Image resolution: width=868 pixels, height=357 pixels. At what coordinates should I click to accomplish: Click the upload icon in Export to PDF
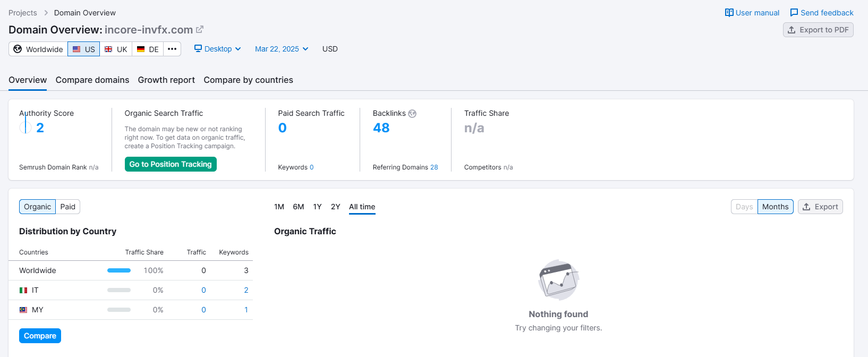[x=792, y=30]
